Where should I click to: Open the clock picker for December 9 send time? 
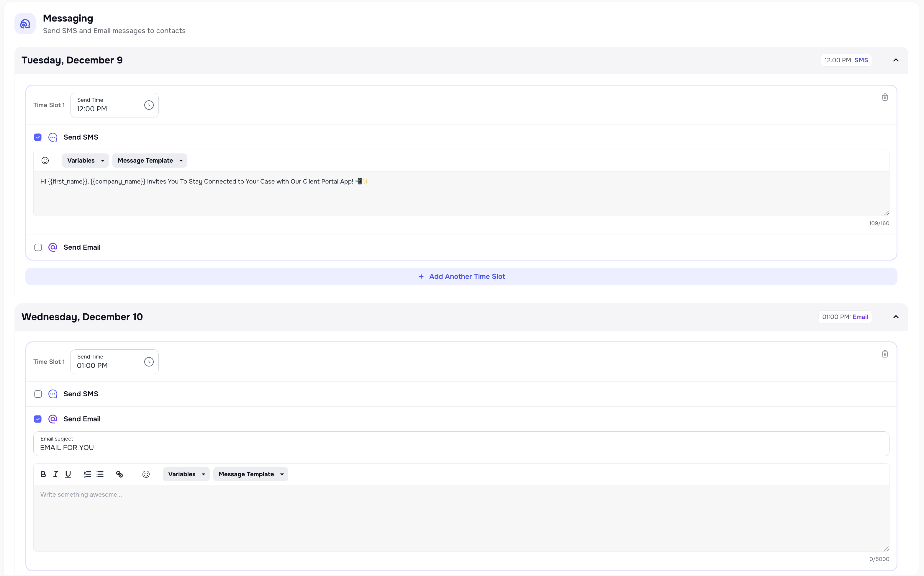point(148,105)
